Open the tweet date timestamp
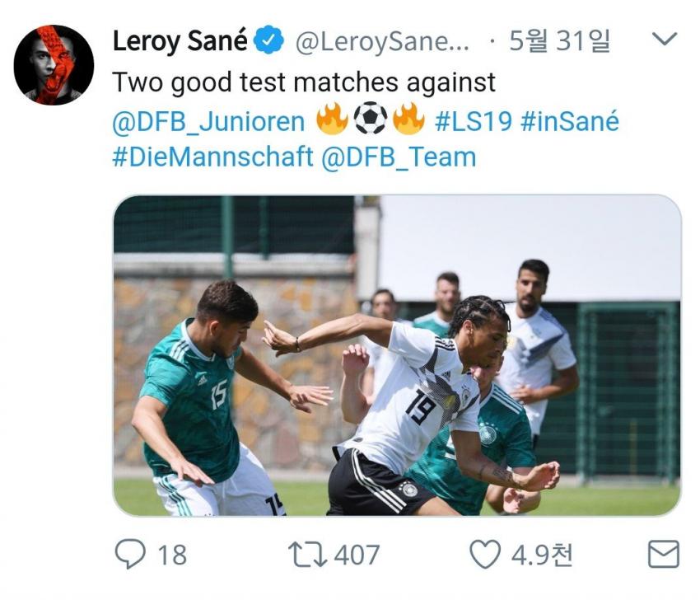700x600 pixels. point(559,41)
